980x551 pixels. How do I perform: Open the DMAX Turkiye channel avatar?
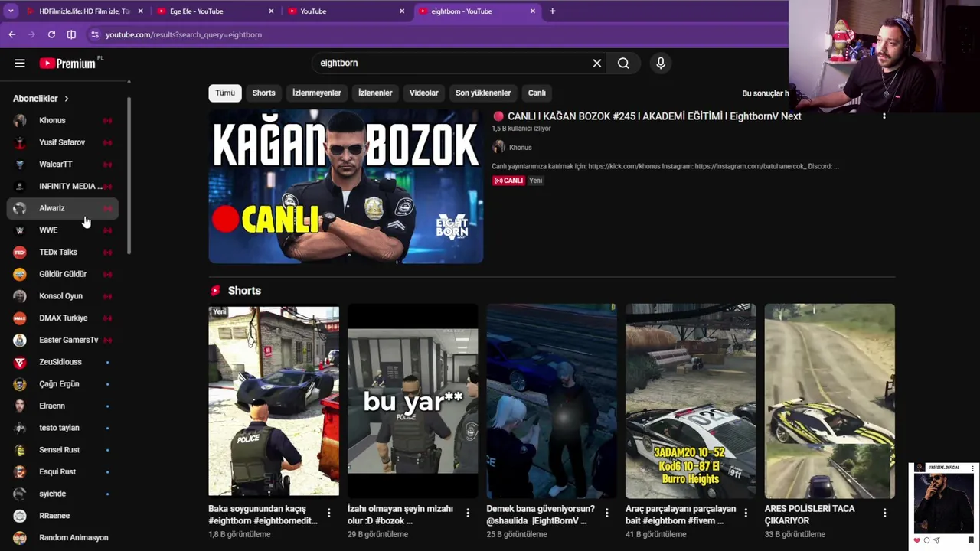tap(20, 318)
